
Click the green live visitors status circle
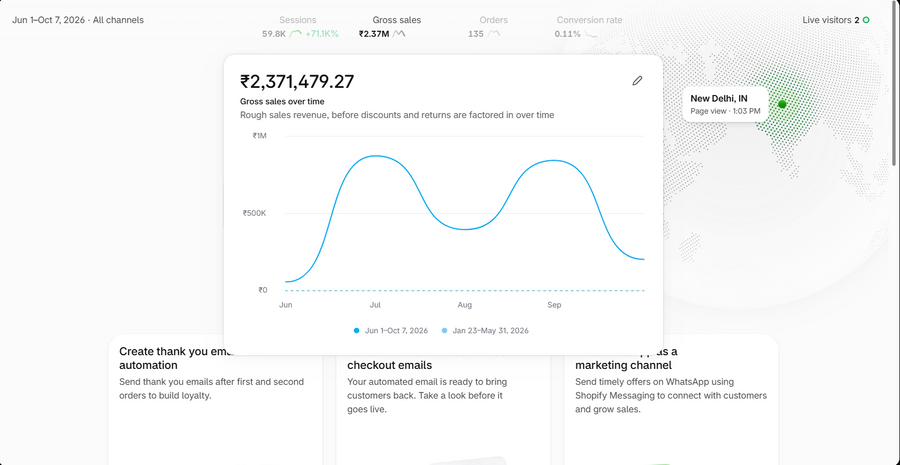pyautogui.click(x=866, y=20)
